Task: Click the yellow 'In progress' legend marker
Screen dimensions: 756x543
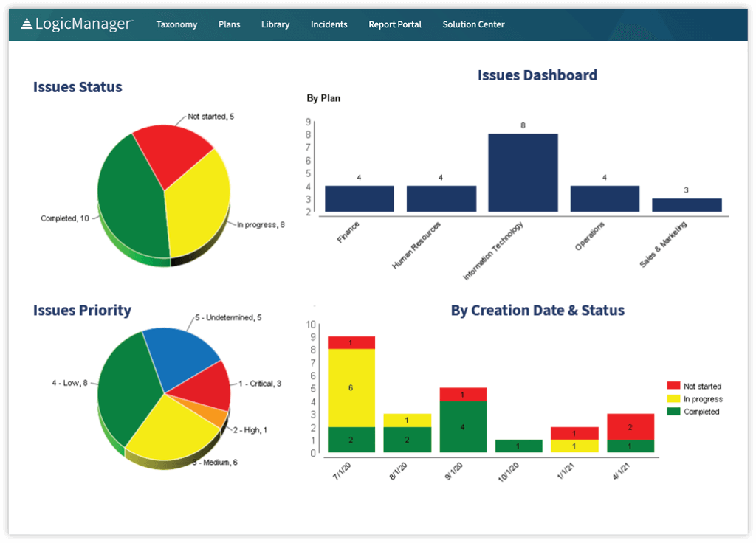Action: tap(674, 398)
